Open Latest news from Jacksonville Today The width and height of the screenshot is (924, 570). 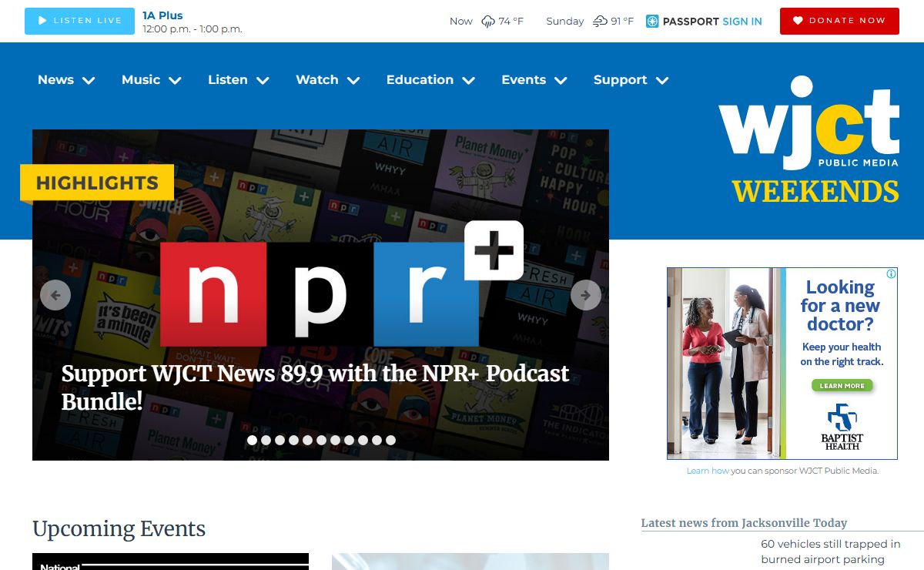[744, 523]
